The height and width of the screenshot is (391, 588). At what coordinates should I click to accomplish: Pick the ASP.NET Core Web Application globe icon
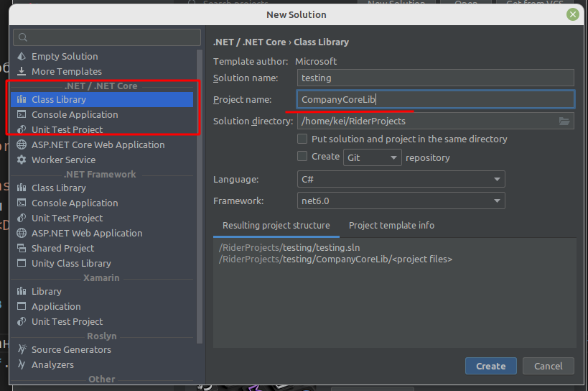tap(22, 144)
